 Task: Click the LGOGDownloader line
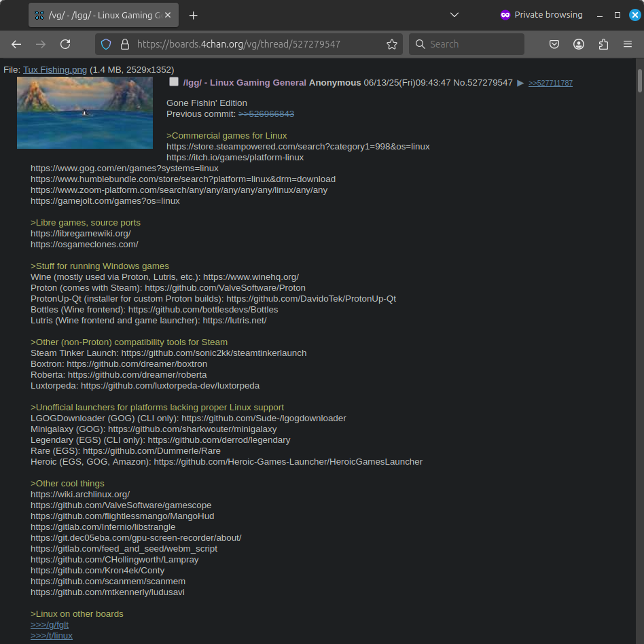click(x=188, y=418)
